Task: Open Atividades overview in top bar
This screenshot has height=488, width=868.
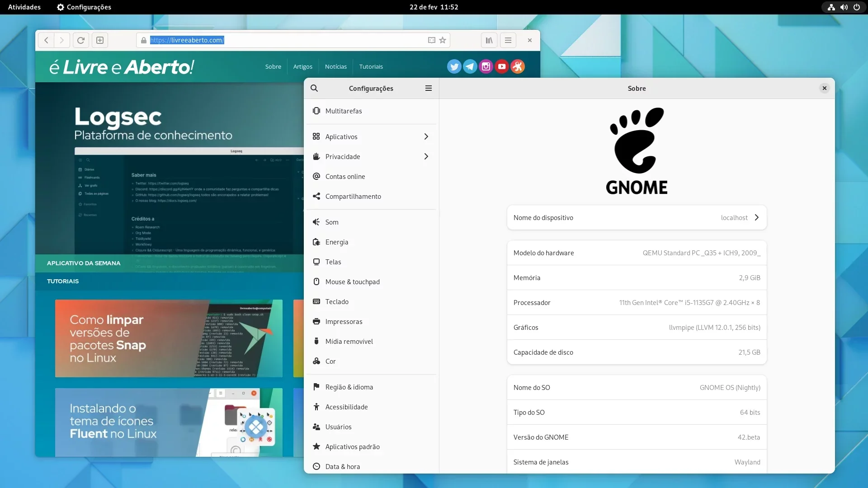Action: (x=24, y=7)
